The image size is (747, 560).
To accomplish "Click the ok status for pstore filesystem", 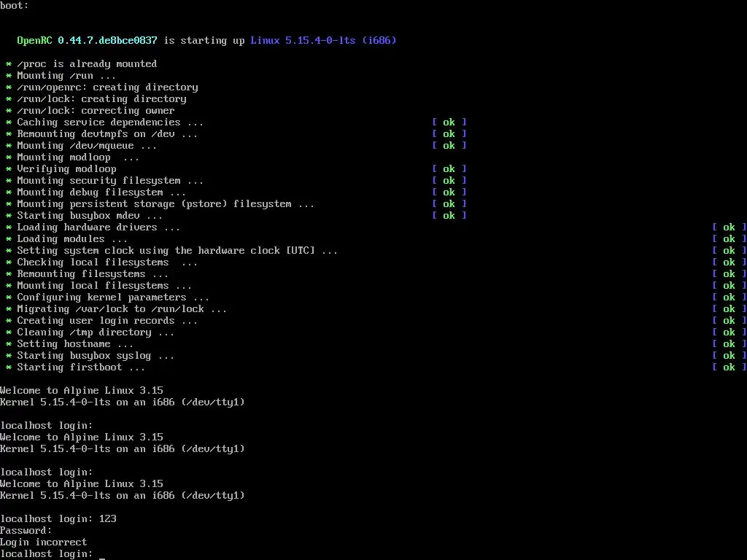I will tap(449, 204).
